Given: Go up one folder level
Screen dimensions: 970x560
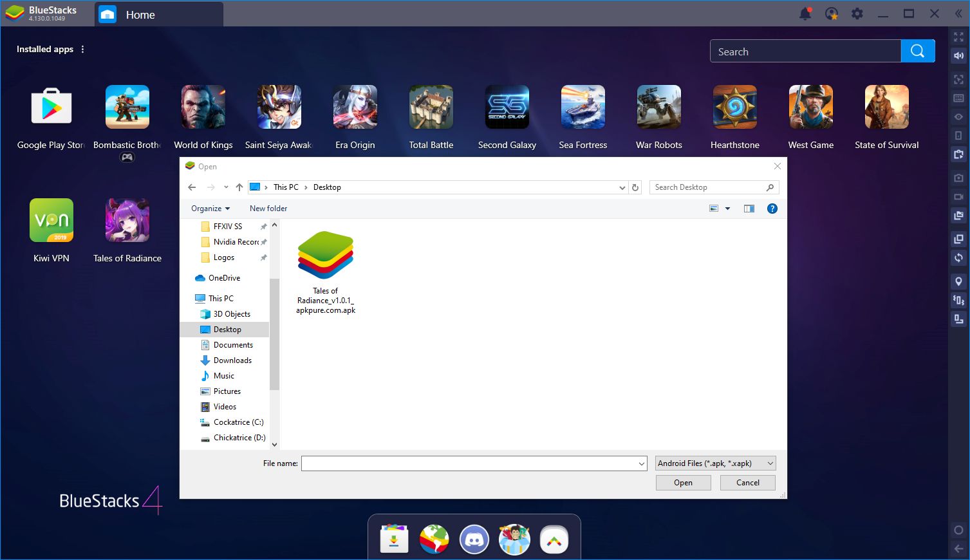Looking at the screenshot, I should (x=239, y=187).
